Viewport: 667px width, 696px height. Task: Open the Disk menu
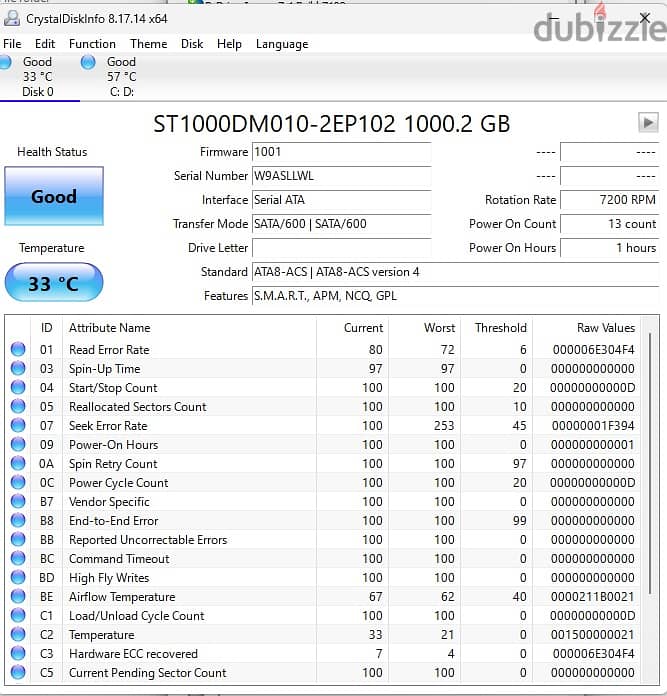tap(192, 44)
